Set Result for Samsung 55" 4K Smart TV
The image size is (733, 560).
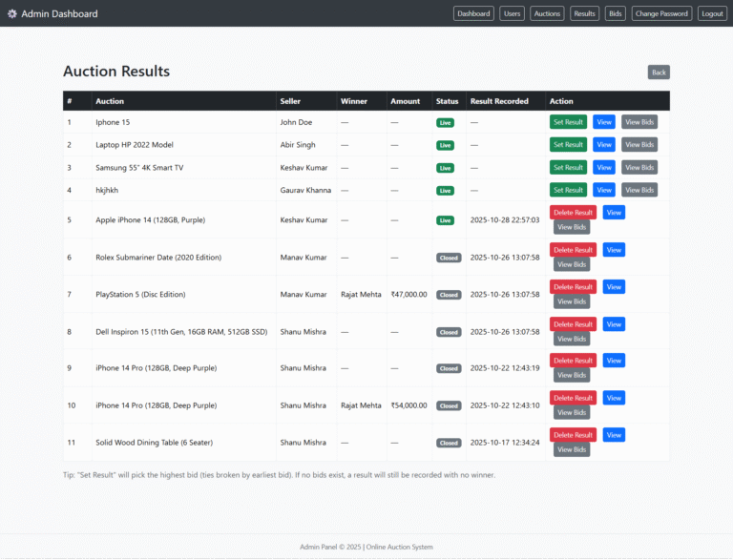click(x=568, y=167)
